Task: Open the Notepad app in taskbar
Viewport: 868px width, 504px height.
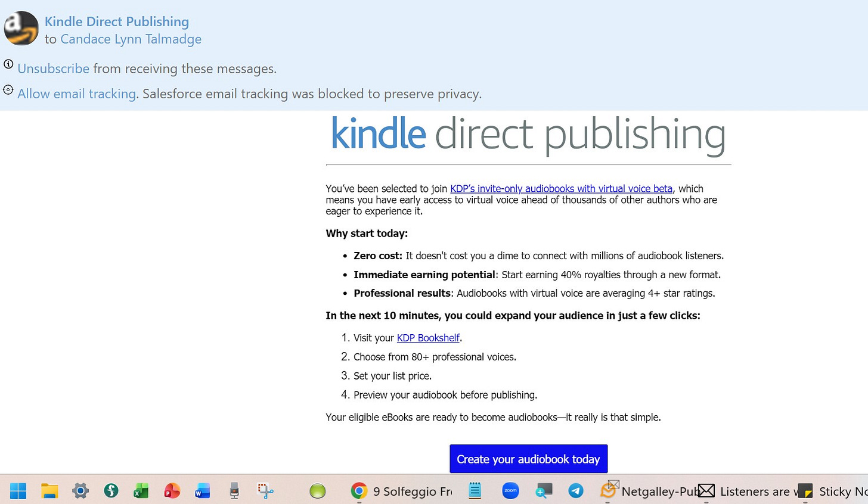Action: tap(475, 491)
